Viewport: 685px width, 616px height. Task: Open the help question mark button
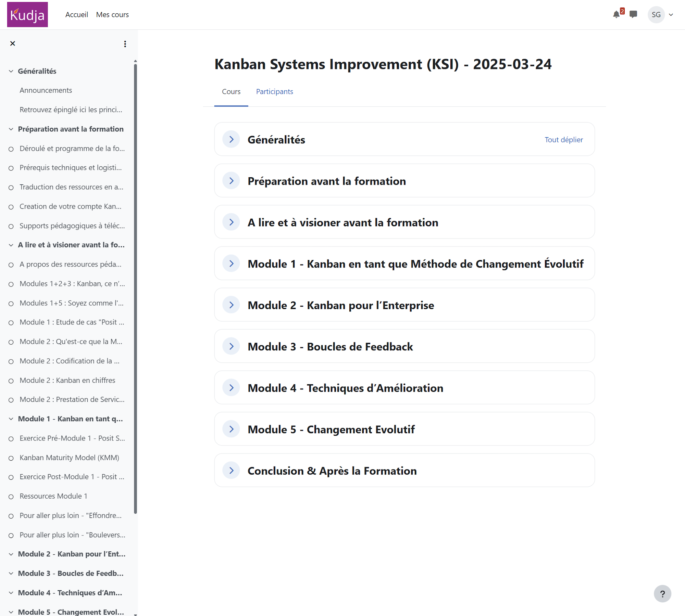(662, 594)
